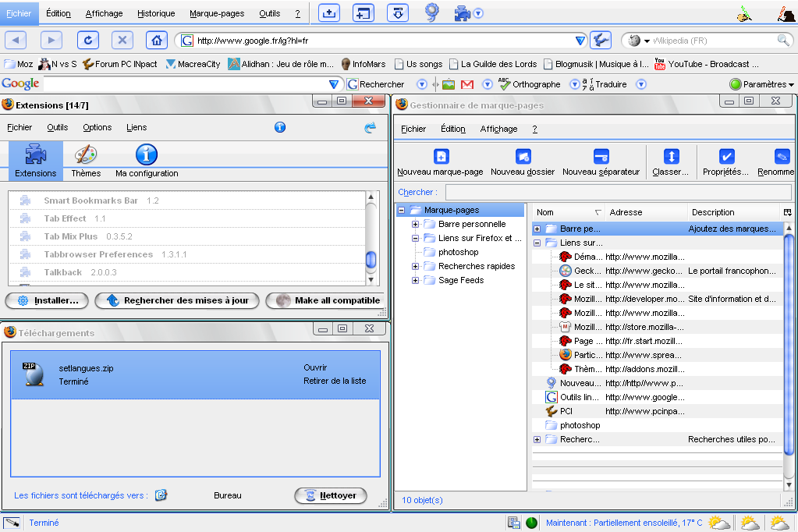This screenshot has width=798, height=532.
Task: Click Nouveau séparateur toolbar icon
Action: (x=601, y=157)
